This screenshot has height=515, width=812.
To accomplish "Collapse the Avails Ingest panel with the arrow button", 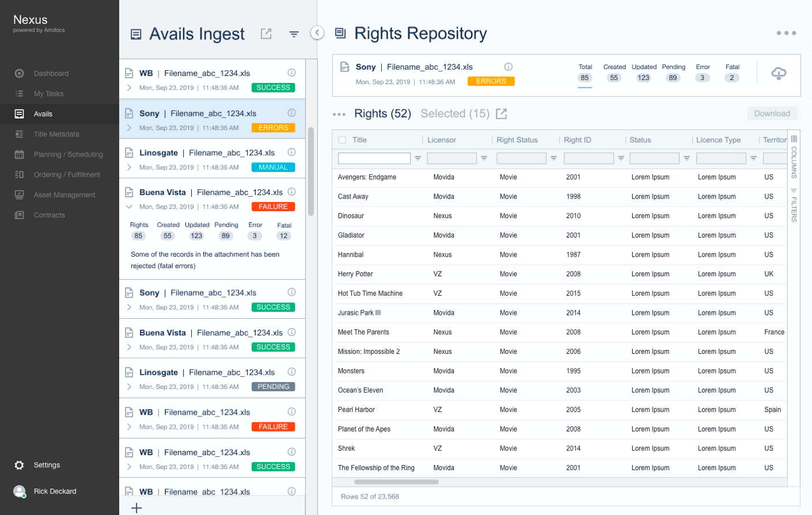I will click(x=317, y=33).
